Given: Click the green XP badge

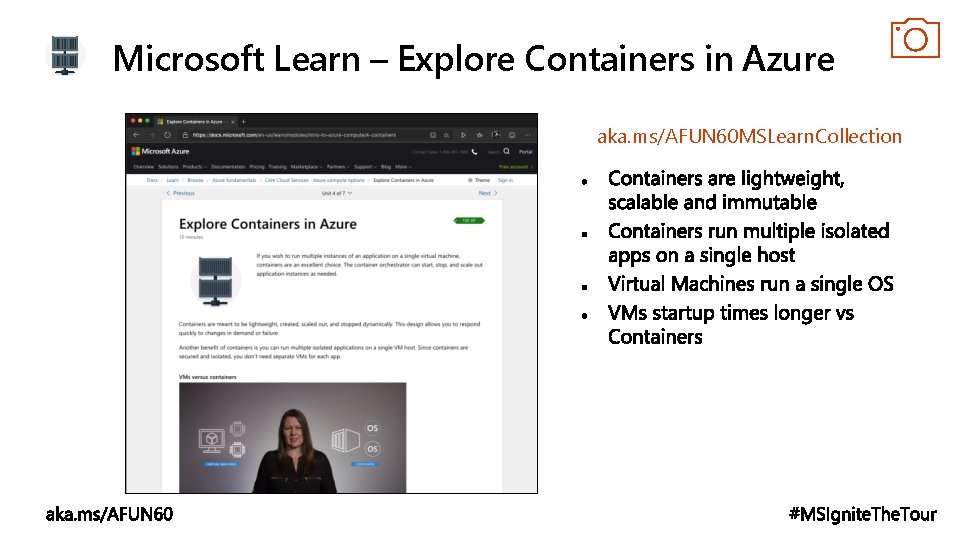Looking at the screenshot, I should 469,220.
